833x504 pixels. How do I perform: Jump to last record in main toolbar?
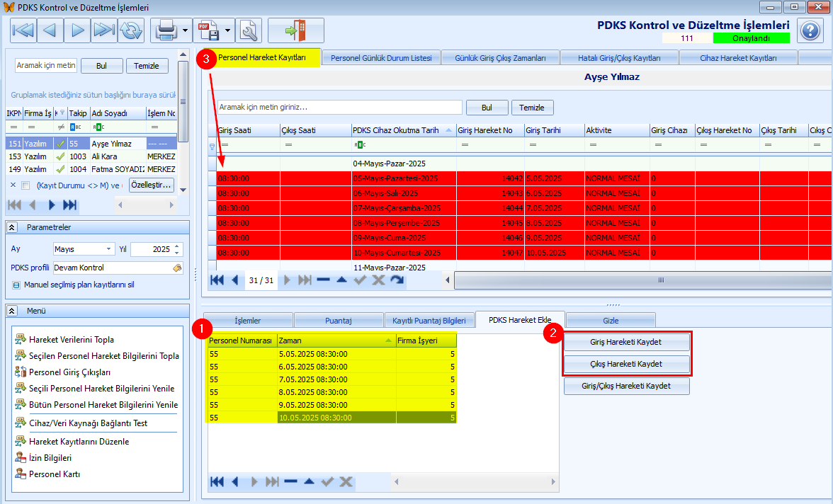(x=104, y=30)
